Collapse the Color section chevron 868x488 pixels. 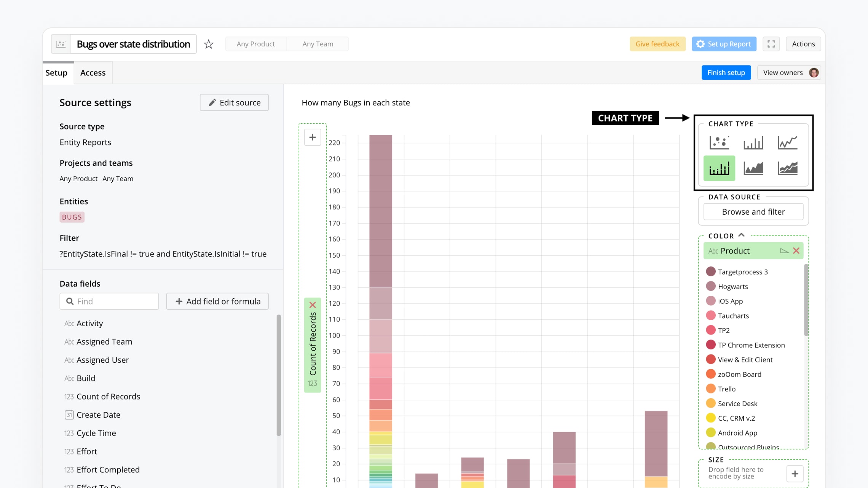pos(741,235)
